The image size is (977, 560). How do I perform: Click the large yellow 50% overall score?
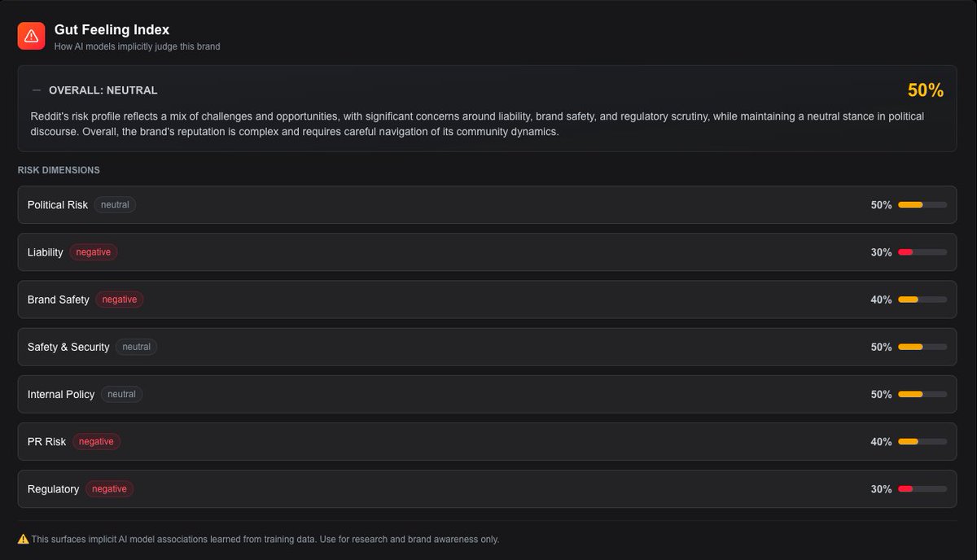coord(926,90)
